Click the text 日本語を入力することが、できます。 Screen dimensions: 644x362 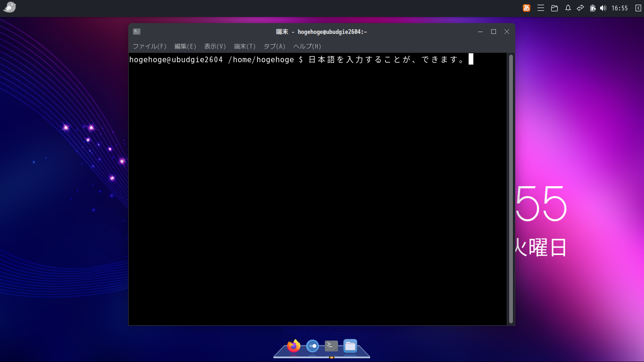pyautogui.click(x=387, y=60)
